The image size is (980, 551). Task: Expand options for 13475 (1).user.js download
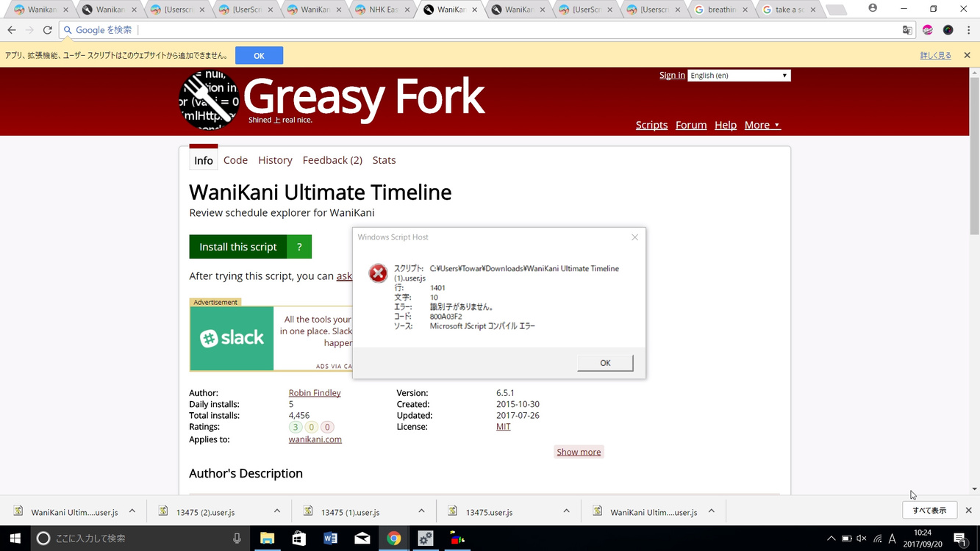pos(421,511)
